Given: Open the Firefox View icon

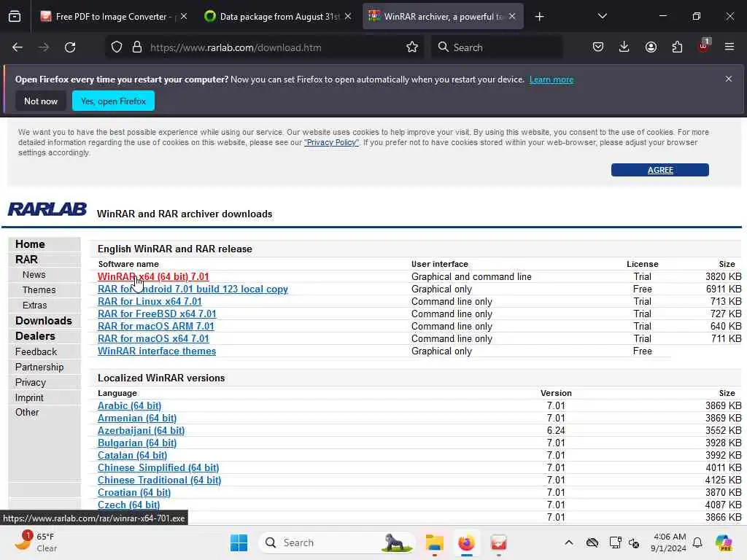Looking at the screenshot, I should (15, 17).
